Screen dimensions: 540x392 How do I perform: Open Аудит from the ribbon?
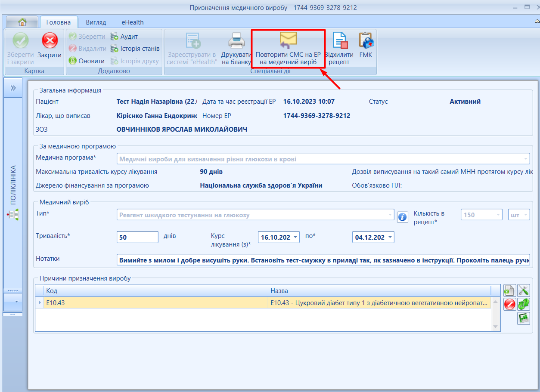(124, 37)
